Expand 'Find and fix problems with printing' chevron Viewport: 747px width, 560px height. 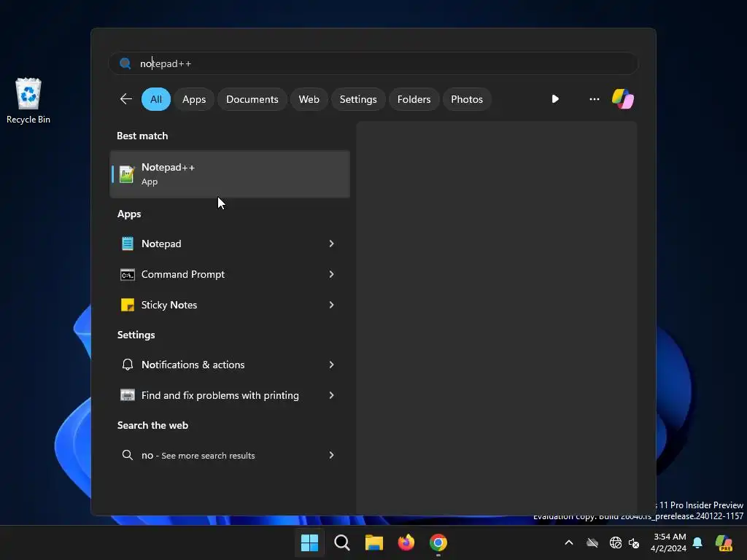tap(332, 395)
